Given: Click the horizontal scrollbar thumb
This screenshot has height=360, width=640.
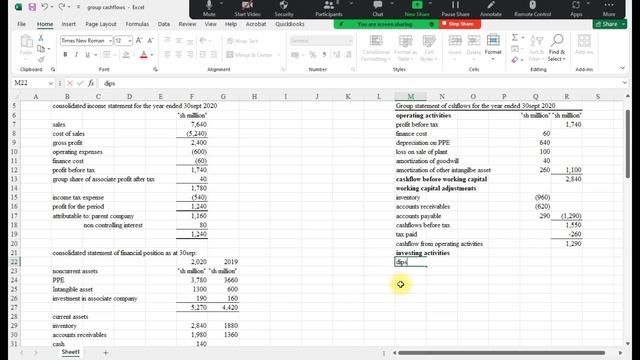Looking at the screenshot, I should click(502, 353).
